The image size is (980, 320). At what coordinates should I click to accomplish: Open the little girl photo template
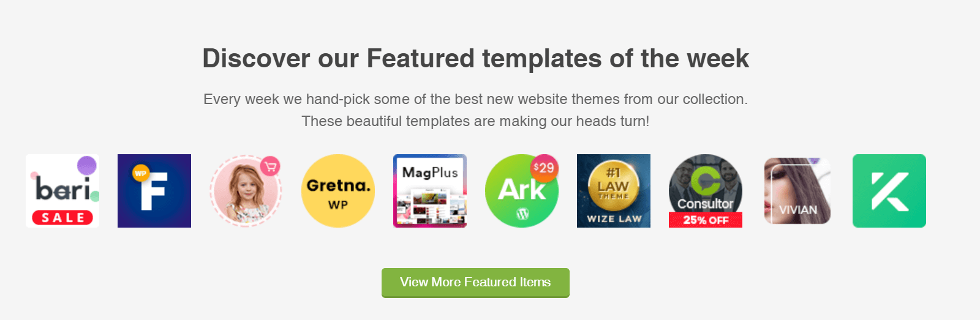[x=246, y=191]
